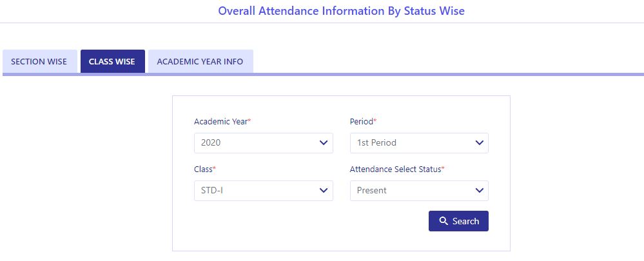Click the Period field label
Screen dimensions: 644x261
tap(361, 121)
